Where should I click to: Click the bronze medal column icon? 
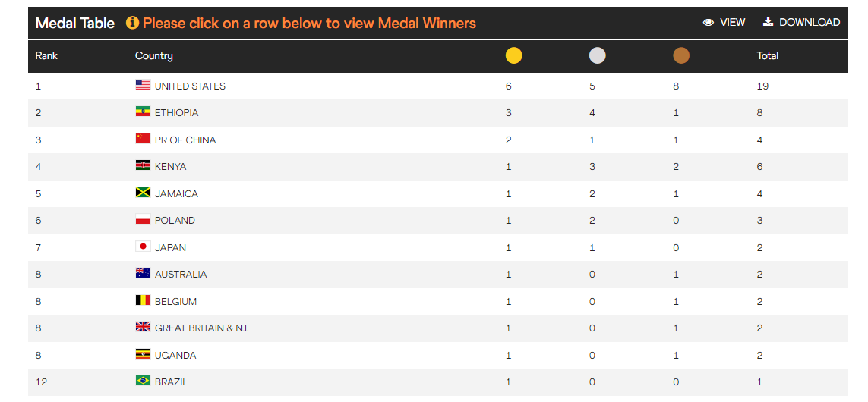click(681, 55)
